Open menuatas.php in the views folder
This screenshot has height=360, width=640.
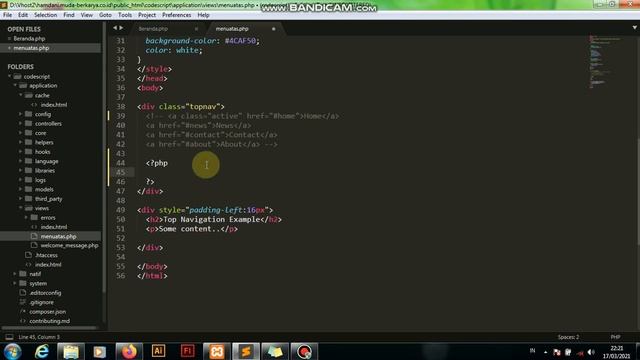click(x=58, y=236)
